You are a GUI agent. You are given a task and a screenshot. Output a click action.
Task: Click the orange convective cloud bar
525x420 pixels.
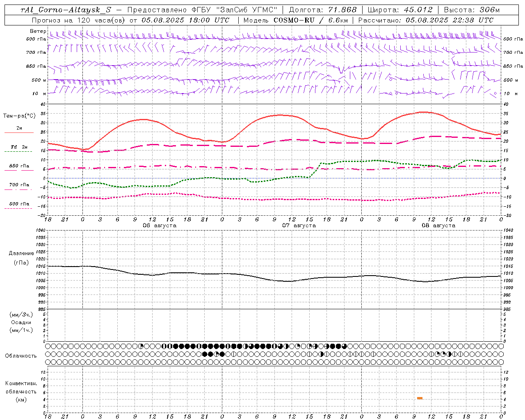[x=420, y=398]
